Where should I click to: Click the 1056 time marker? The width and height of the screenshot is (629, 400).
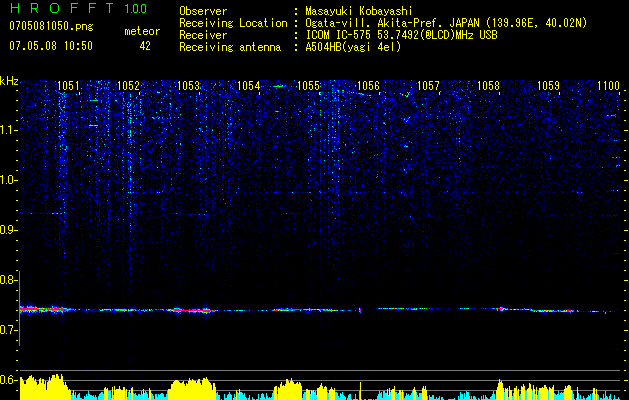click(x=368, y=86)
